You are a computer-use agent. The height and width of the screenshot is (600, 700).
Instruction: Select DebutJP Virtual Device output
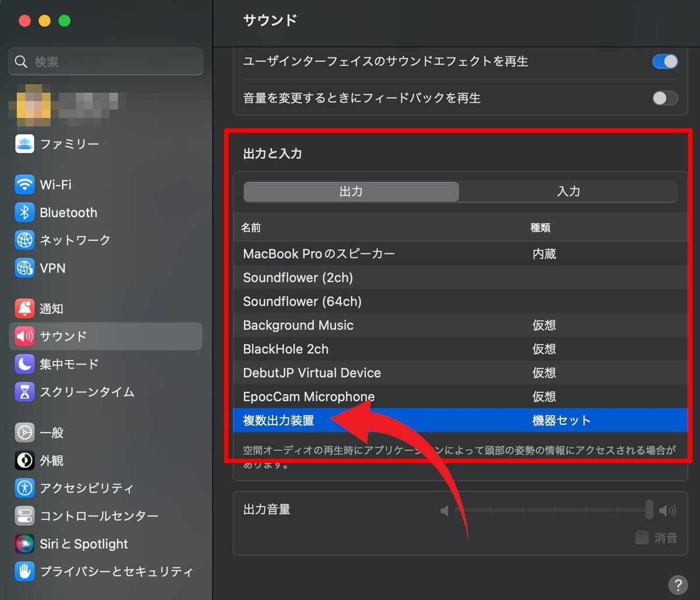[x=460, y=373]
